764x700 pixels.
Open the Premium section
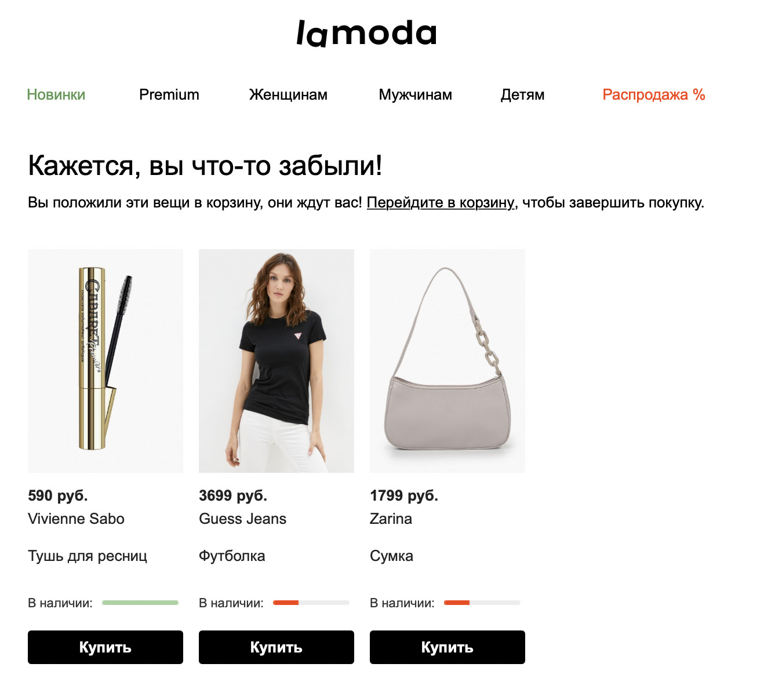(x=169, y=94)
